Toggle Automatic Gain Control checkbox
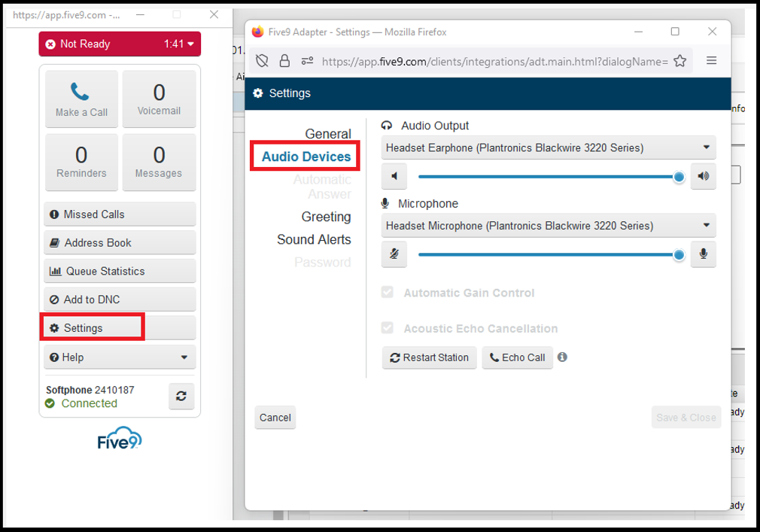The width and height of the screenshot is (760, 532). tap(388, 292)
